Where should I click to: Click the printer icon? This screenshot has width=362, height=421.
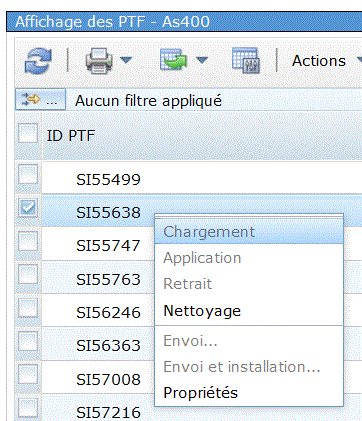point(99,60)
